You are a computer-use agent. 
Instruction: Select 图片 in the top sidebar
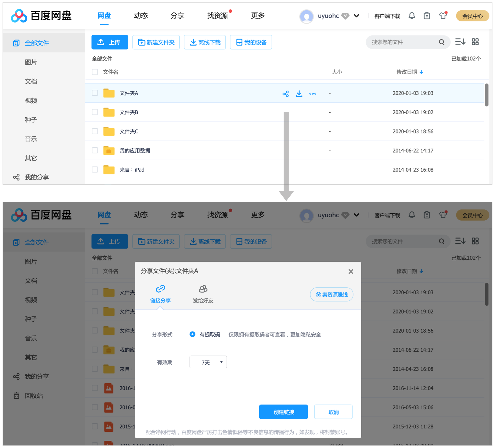[31, 62]
